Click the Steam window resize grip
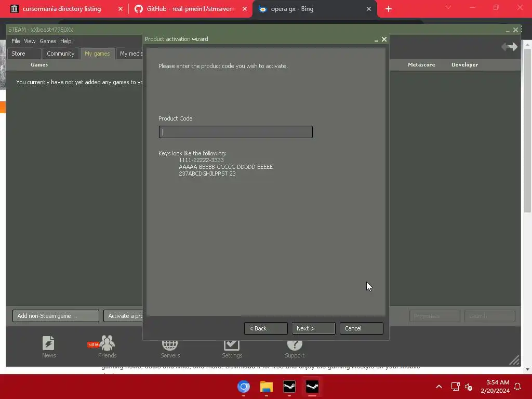This screenshot has height=399, width=532. point(514,361)
